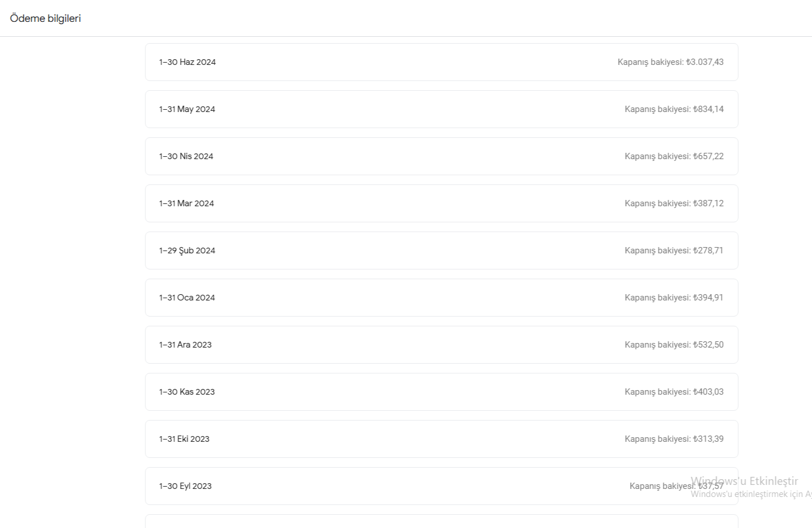Click the ₺657,22 closing balance text
This screenshot has width=812, height=528.
point(674,156)
